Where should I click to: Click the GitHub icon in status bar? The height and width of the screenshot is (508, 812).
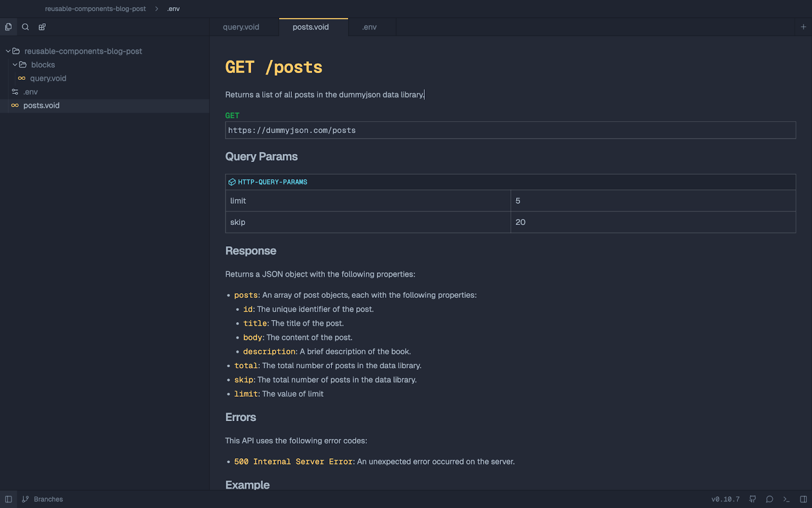pyautogui.click(x=753, y=499)
